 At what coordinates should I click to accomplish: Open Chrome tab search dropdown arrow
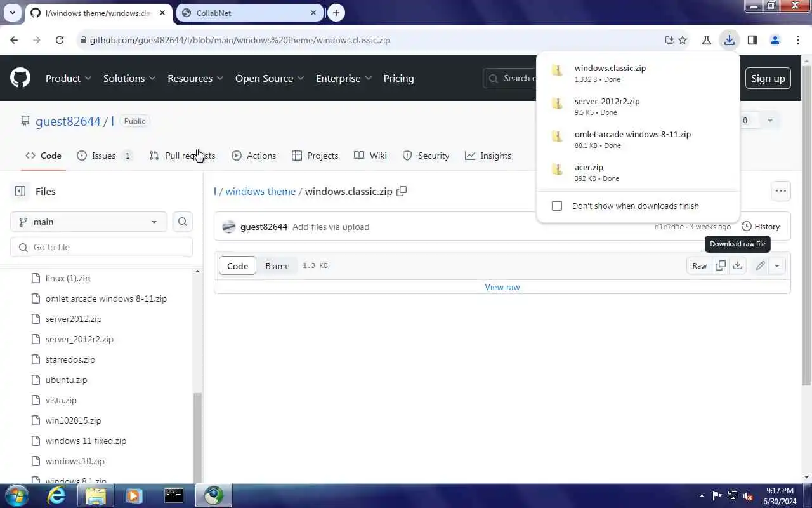(12, 13)
